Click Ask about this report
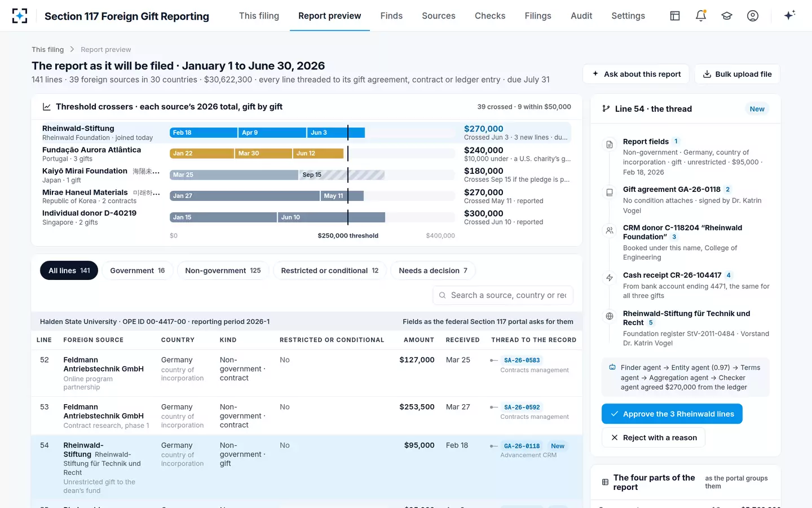The width and height of the screenshot is (812, 508). tap(636, 74)
